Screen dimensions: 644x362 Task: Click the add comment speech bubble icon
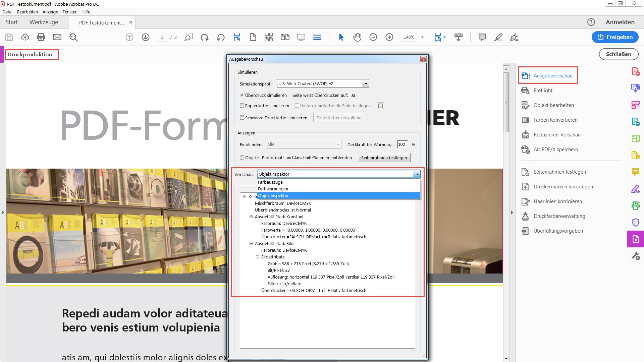coord(482,37)
